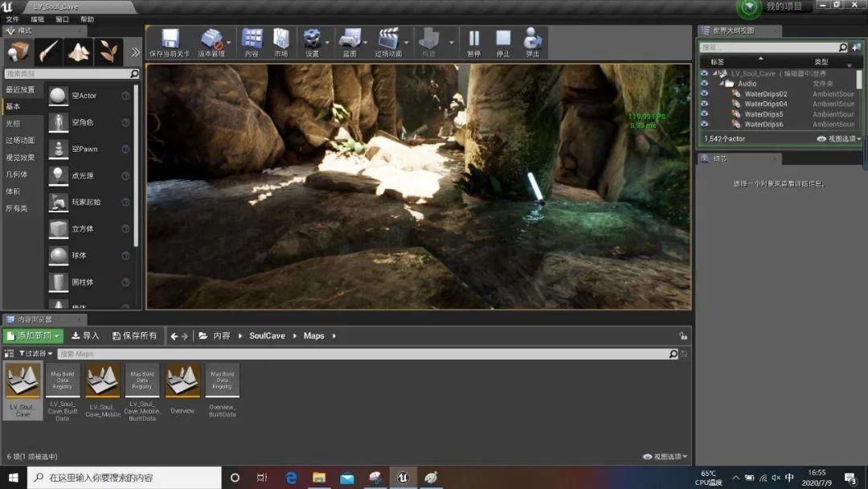This screenshot has height=489, width=868.
Task: Hide the WaterDrips02 actor
Action: click(x=704, y=93)
